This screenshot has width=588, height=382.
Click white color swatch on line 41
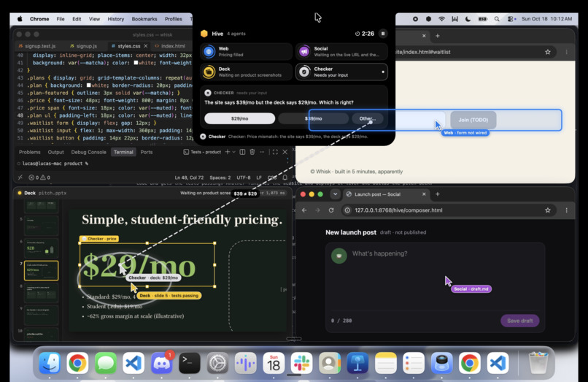click(136, 63)
